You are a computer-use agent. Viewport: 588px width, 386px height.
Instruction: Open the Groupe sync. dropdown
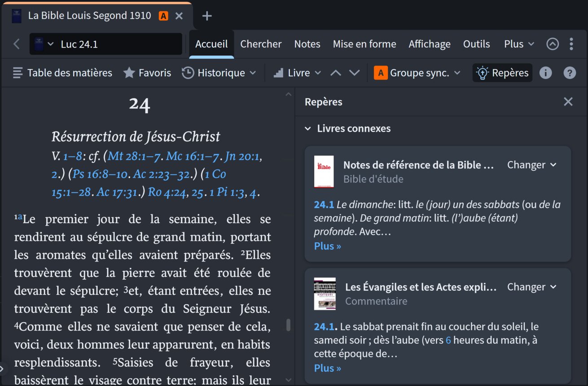coord(417,73)
